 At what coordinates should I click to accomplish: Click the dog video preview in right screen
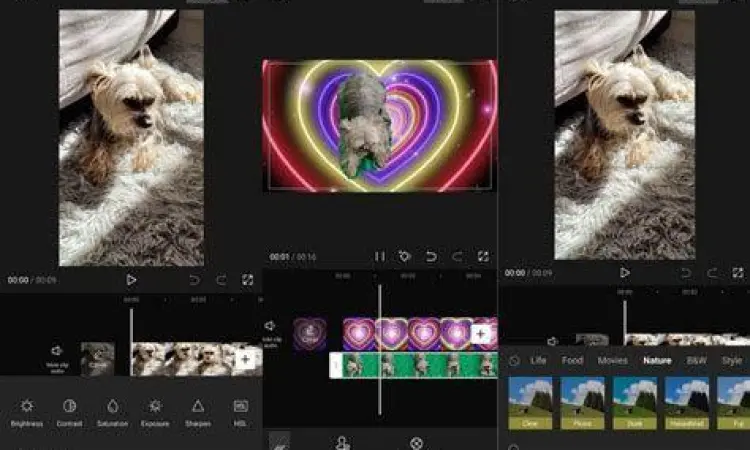pos(624,135)
